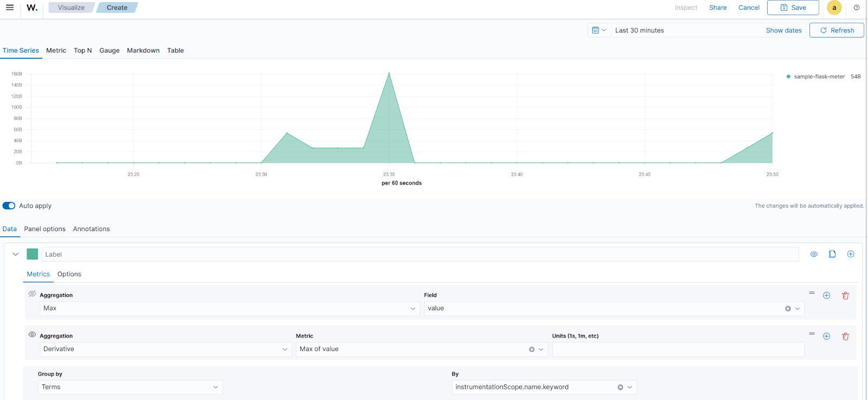Image resolution: width=868 pixels, height=400 pixels.
Task: Switch to the Gauge visualization tab
Action: tap(109, 50)
